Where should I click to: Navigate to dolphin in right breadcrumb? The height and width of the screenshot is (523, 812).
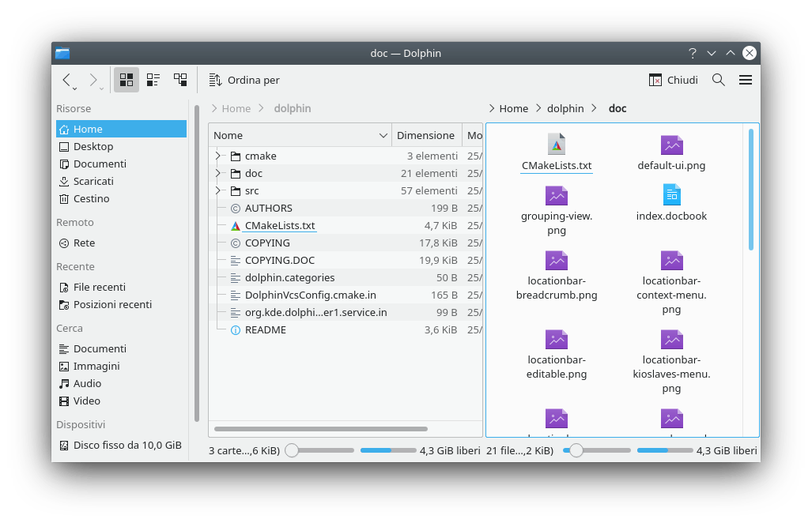coord(565,108)
